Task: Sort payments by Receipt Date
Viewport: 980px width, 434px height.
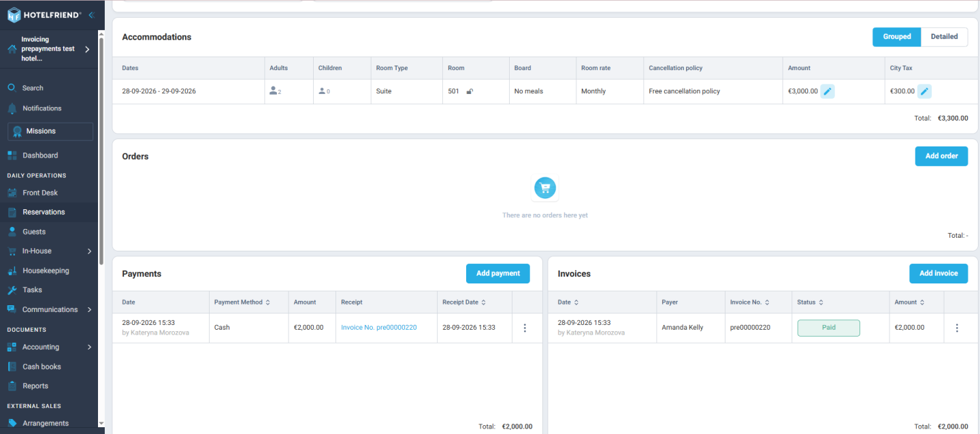Action: (484, 302)
